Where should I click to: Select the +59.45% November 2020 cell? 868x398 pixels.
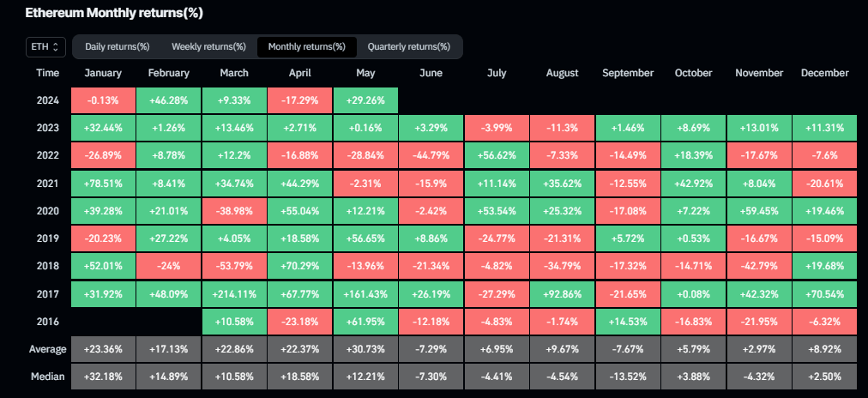click(x=759, y=210)
